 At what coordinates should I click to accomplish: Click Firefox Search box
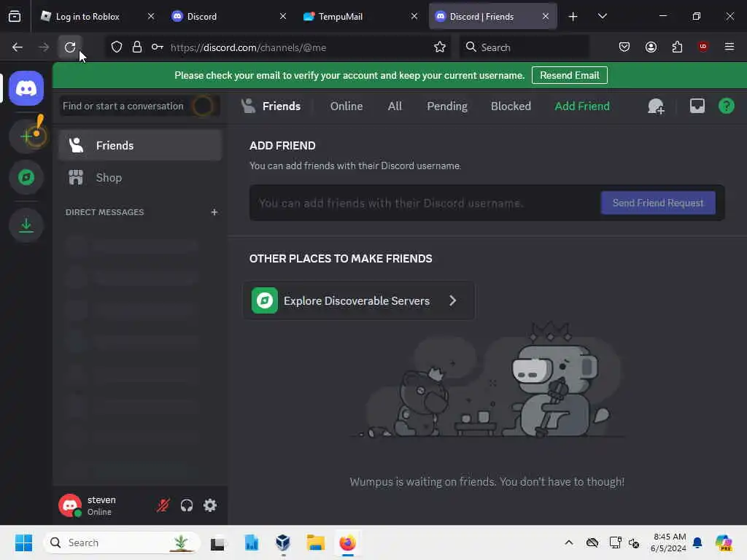(524, 47)
